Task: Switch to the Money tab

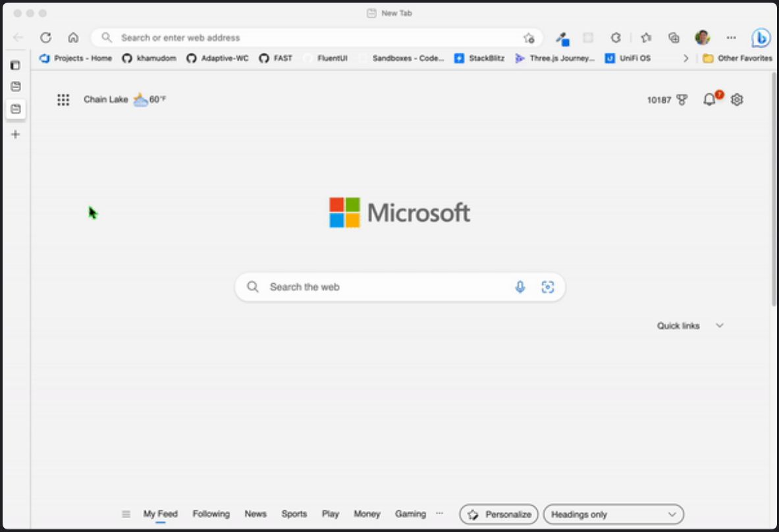Action: [367, 514]
